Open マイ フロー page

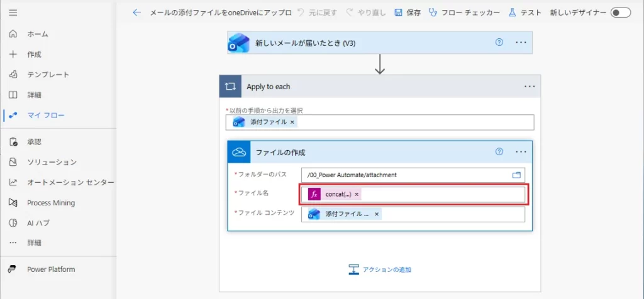point(45,115)
